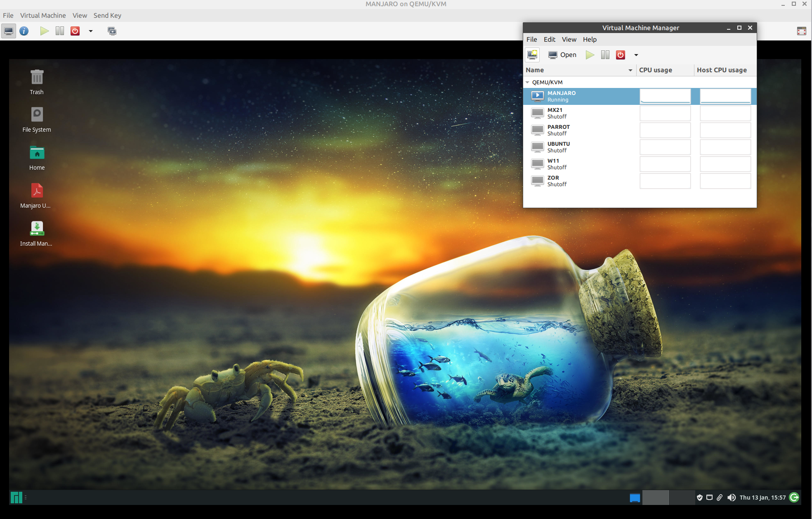Expand the shutdown options arrow in Manager
The height and width of the screenshot is (519, 812).
point(636,55)
